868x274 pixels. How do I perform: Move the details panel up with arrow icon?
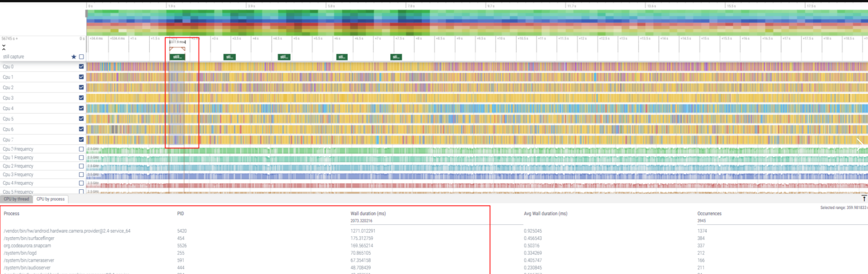(864, 198)
